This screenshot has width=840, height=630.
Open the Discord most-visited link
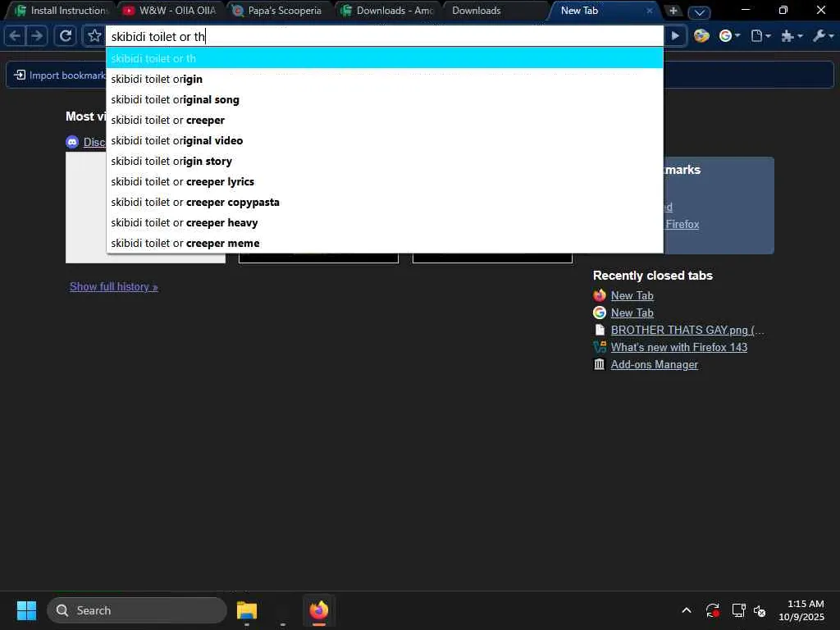coord(86,142)
